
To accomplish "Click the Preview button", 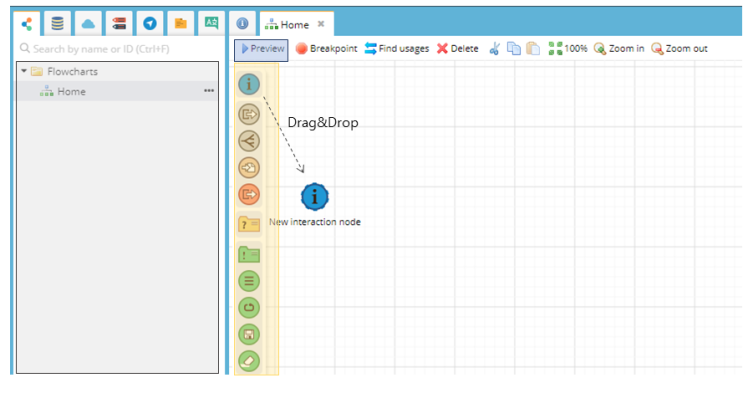I will (261, 50).
